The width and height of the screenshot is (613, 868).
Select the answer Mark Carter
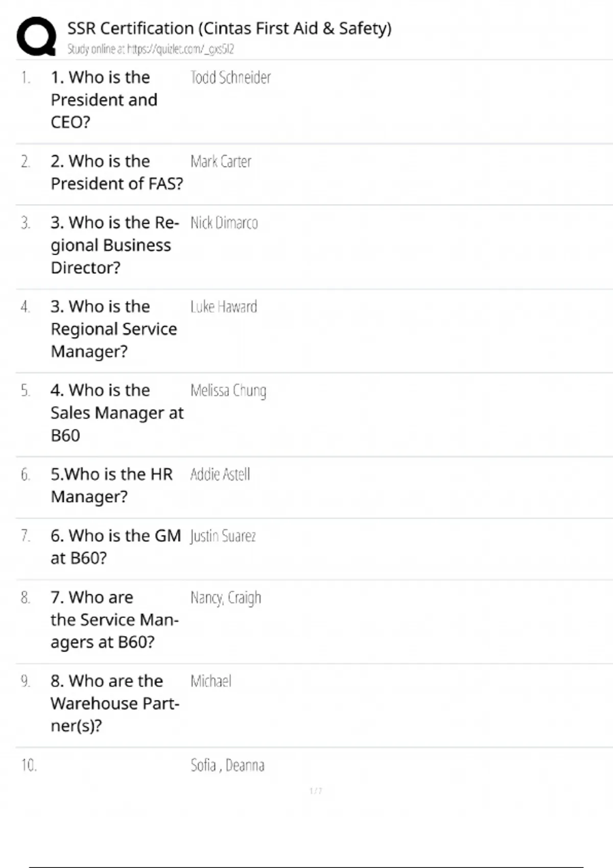click(x=221, y=161)
